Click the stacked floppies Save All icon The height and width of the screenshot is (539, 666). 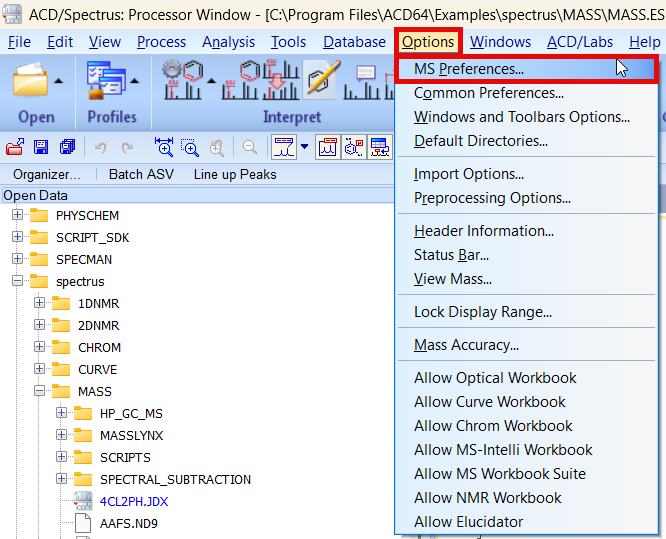[x=67, y=147]
